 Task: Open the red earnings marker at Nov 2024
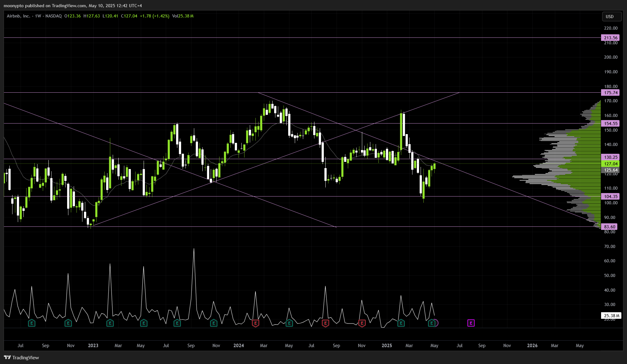point(362,323)
